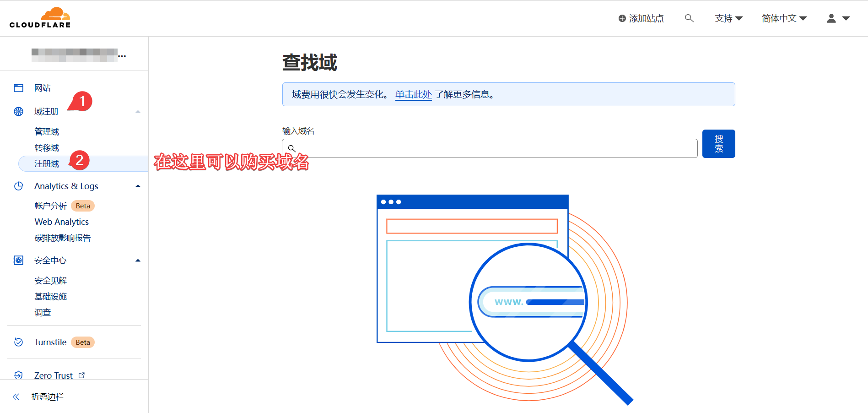The height and width of the screenshot is (413, 868).
Task: Select 安全中心 menu label
Action: [x=50, y=261]
